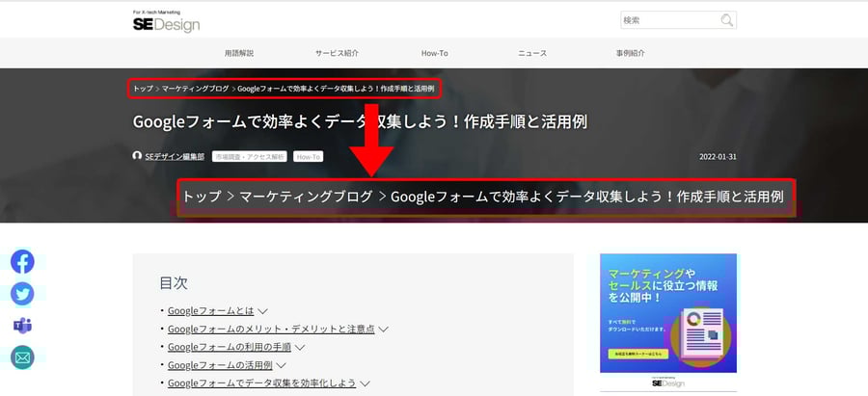Open the 用語解説 menu item
Viewport: 868px width, 396px height.
(239, 53)
